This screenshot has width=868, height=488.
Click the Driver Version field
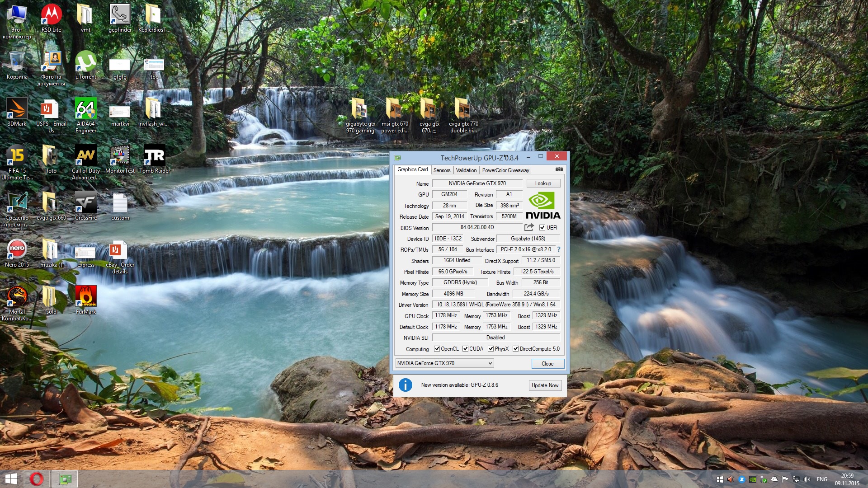[495, 305]
